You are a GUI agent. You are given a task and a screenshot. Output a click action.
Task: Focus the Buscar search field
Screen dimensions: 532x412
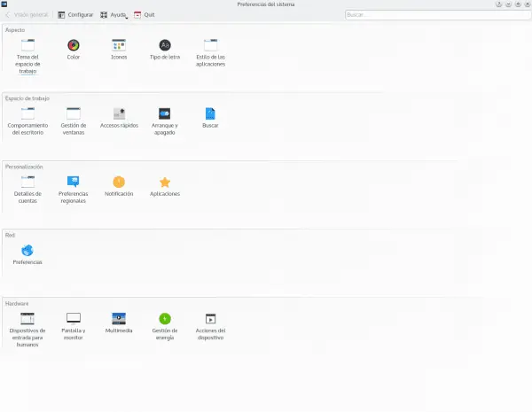437,15
